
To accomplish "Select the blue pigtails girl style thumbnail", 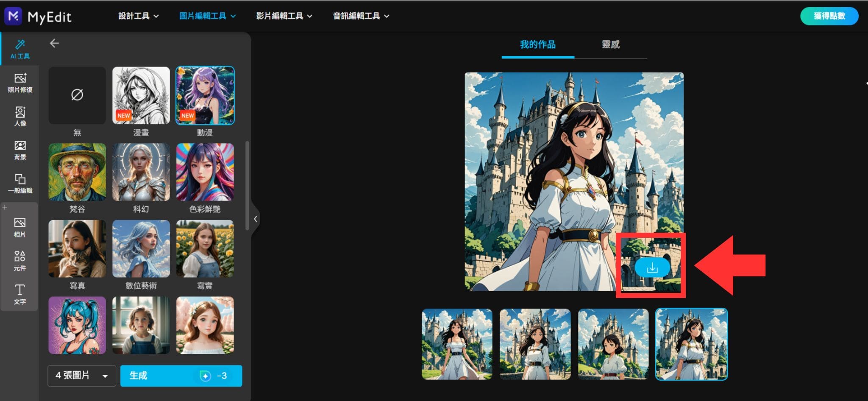I will click(77, 325).
